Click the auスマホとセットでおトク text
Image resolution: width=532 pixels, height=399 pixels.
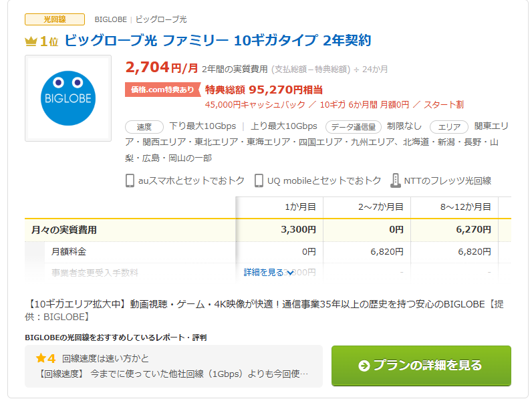click(191, 180)
